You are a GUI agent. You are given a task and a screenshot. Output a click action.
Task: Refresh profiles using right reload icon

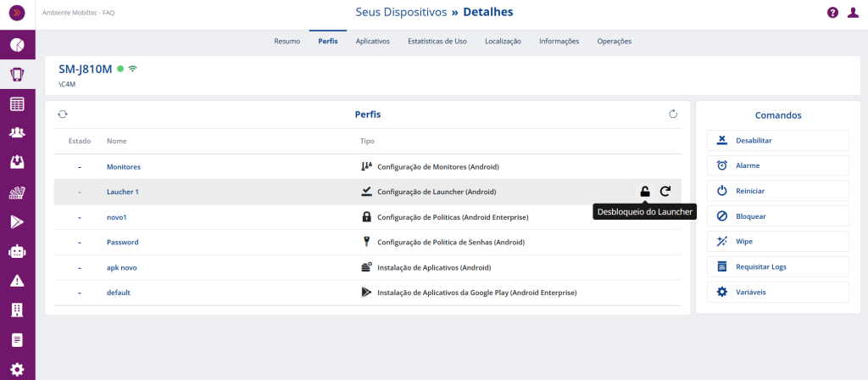click(x=674, y=114)
